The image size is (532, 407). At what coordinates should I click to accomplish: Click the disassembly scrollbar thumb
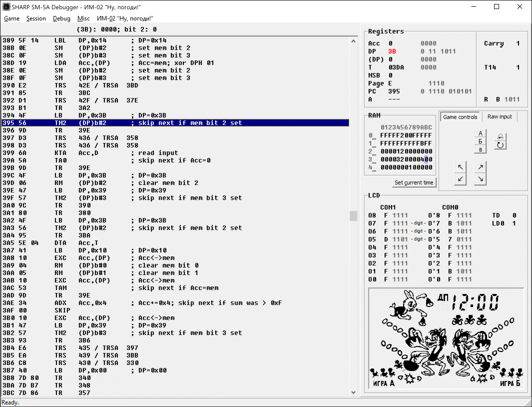pos(353,216)
